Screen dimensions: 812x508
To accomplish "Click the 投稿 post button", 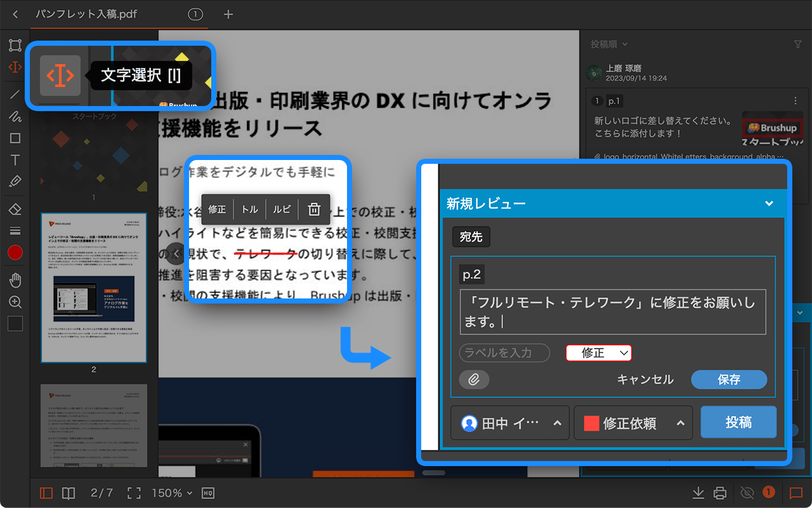I will pyautogui.click(x=738, y=422).
